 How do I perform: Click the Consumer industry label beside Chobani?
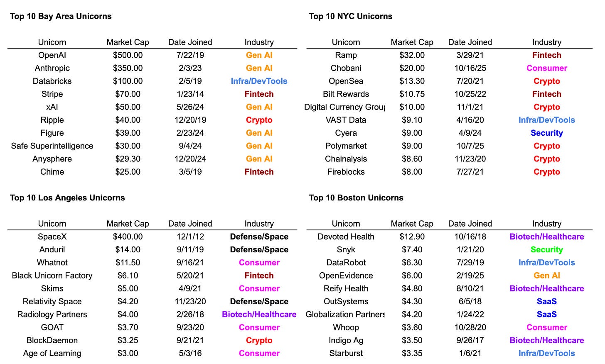(x=546, y=68)
